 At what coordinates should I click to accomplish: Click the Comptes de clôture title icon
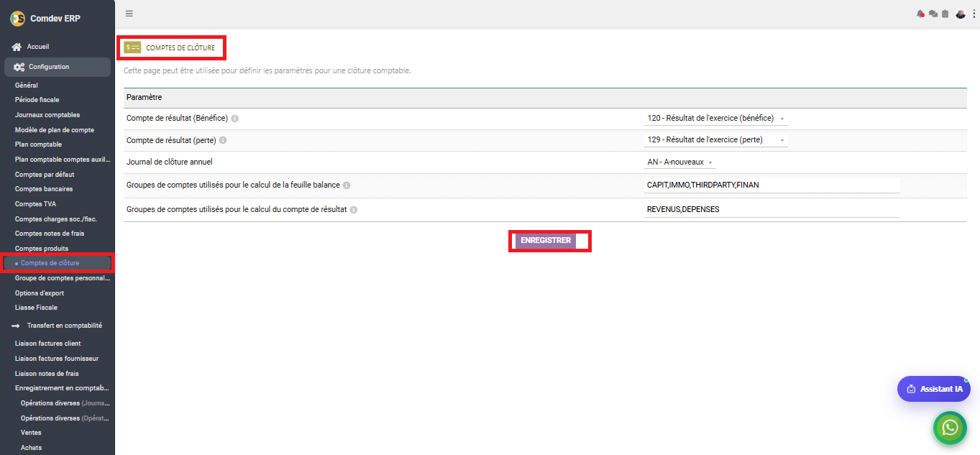pyautogui.click(x=132, y=47)
